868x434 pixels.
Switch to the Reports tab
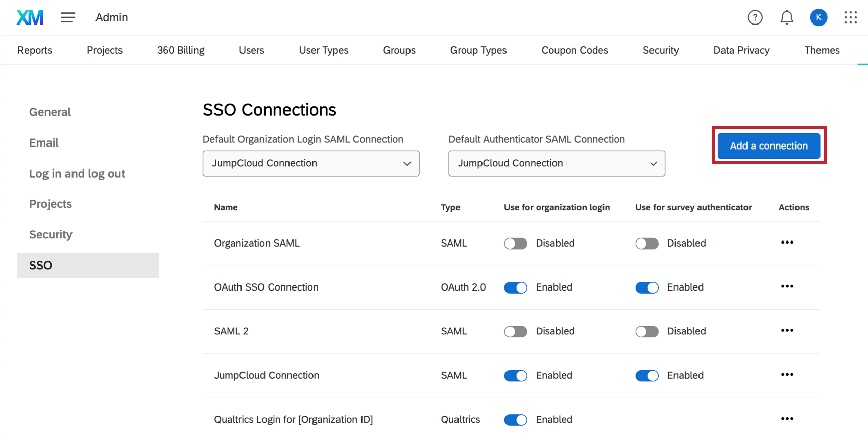point(35,50)
